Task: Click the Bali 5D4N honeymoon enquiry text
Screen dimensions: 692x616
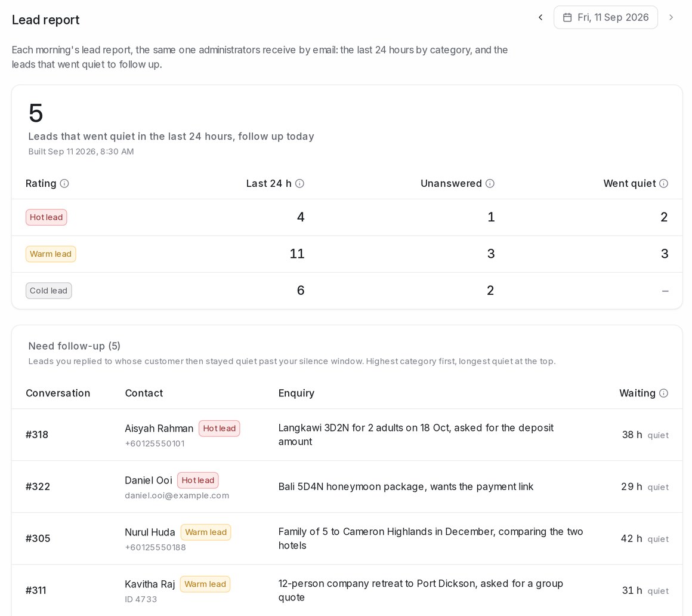Action: coord(406,486)
